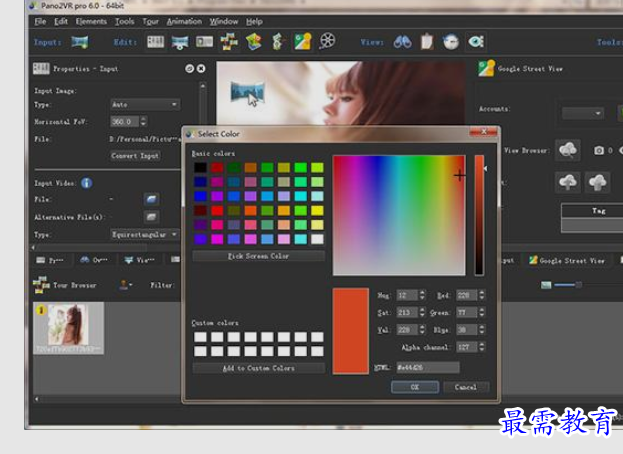Screen dimensions: 623x454
Task: Open the Help menu
Action: click(x=254, y=21)
